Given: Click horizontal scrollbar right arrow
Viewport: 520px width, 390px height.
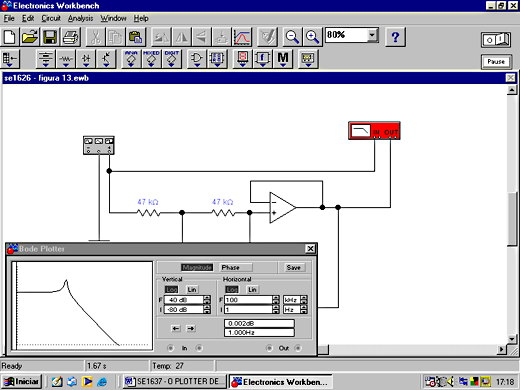Looking at the screenshot, I should 501,349.
